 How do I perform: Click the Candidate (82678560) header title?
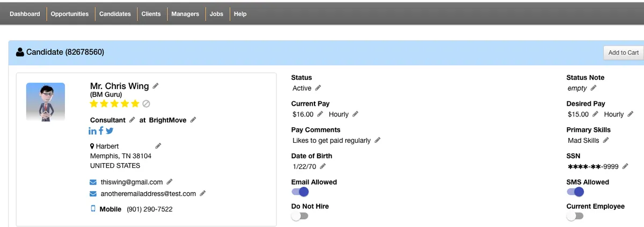(x=65, y=52)
